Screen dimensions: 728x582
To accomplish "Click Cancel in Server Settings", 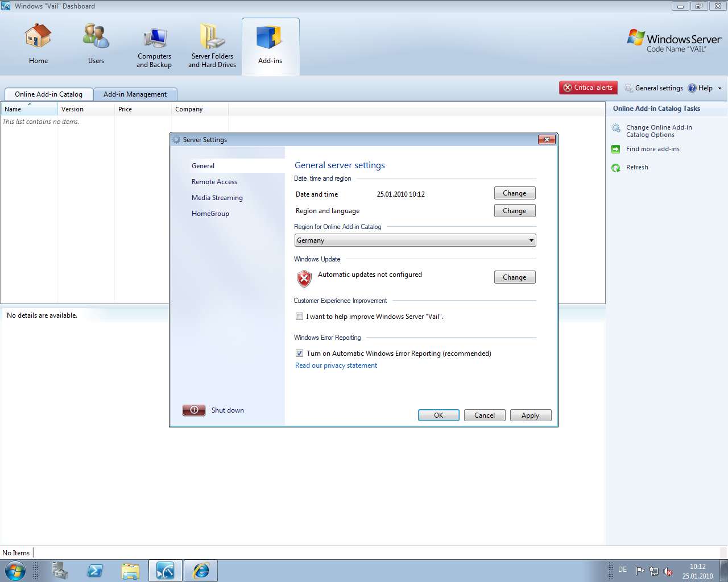I will [485, 415].
